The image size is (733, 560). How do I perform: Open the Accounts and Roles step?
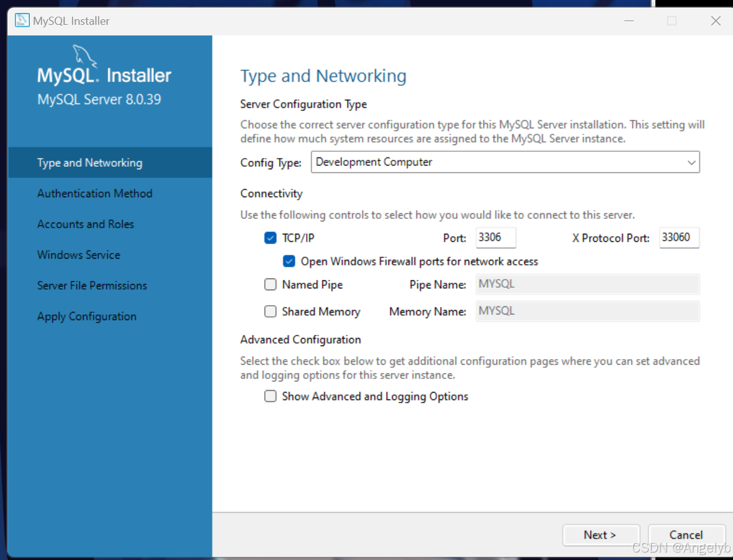[86, 224]
